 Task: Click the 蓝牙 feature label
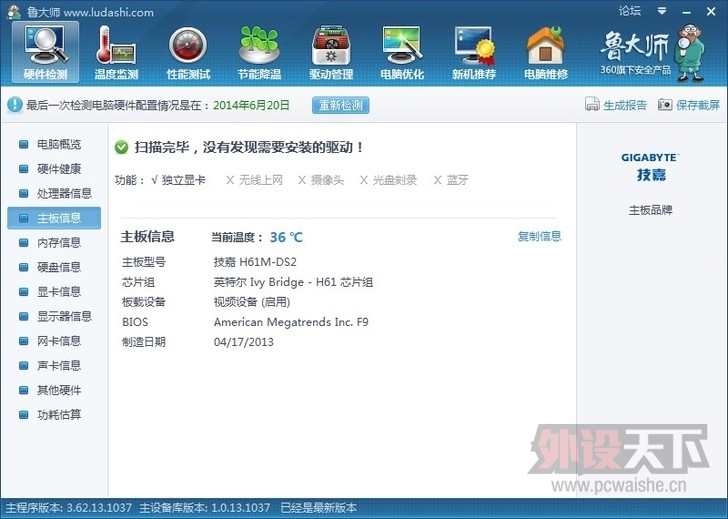457,180
